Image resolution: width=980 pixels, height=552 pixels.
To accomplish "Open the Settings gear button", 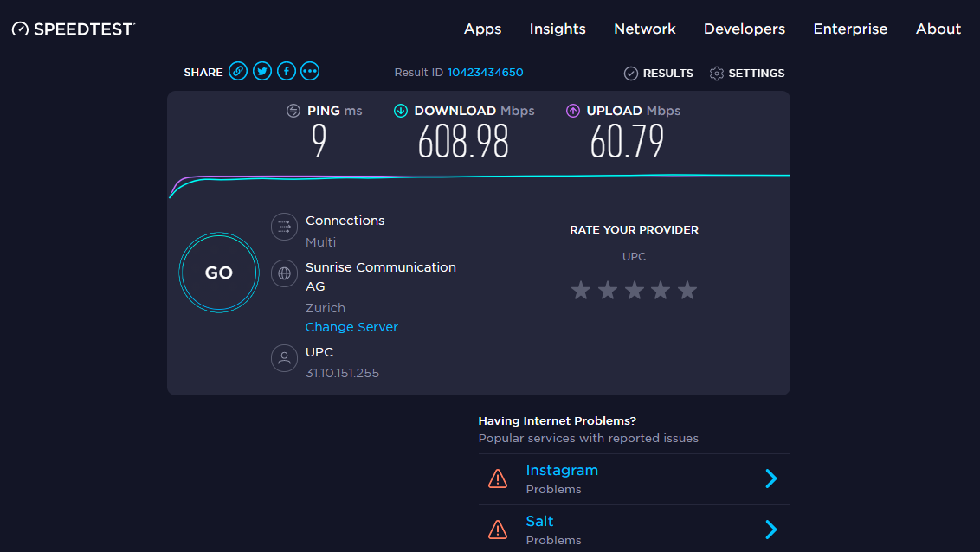I will point(747,74).
